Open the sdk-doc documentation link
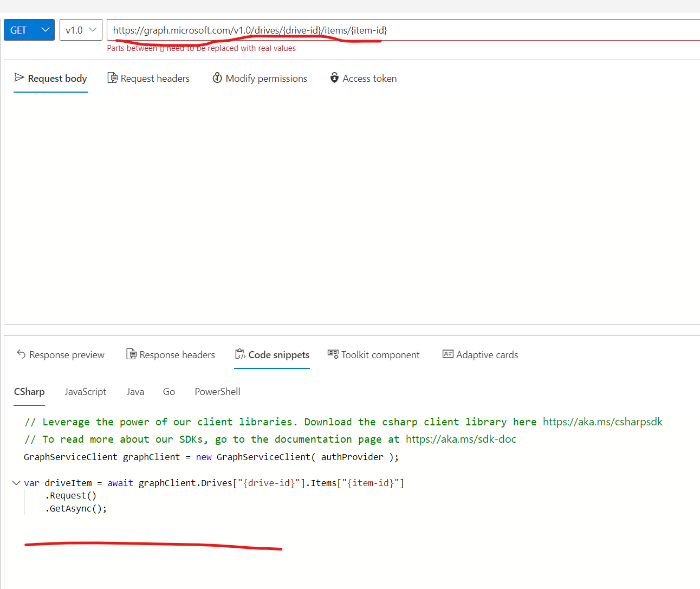 pyautogui.click(x=461, y=439)
